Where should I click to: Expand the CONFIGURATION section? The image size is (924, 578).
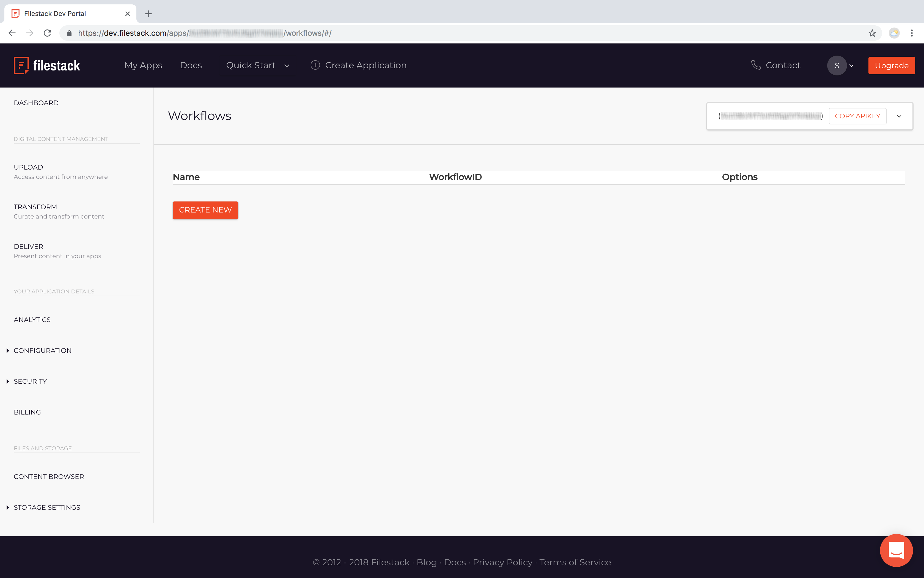point(8,351)
